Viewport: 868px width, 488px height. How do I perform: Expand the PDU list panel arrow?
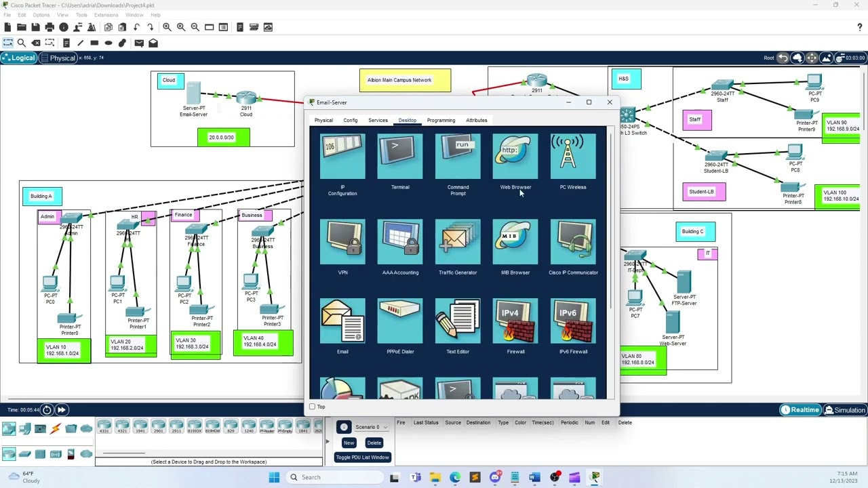pos(328,442)
